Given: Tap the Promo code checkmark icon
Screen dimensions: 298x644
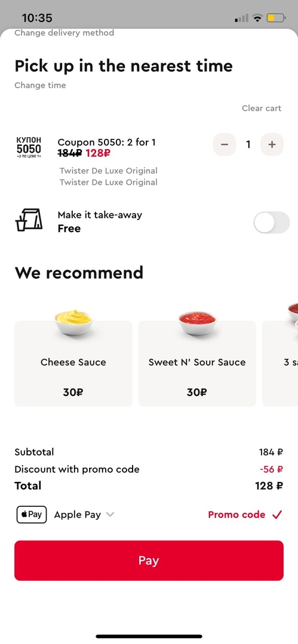Looking at the screenshot, I should (278, 515).
